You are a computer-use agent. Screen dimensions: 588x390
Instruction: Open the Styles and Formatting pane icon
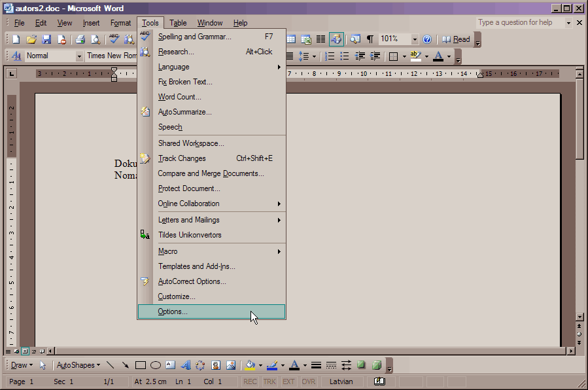pyautogui.click(x=16, y=56)
